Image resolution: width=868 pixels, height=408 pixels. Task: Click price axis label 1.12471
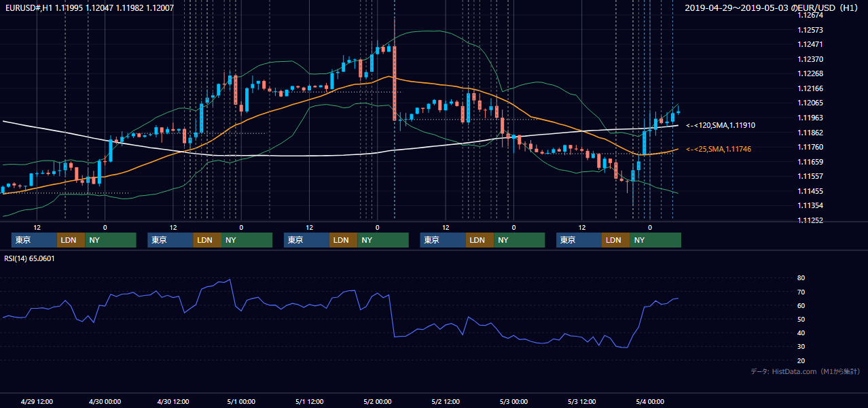(810, 44)
